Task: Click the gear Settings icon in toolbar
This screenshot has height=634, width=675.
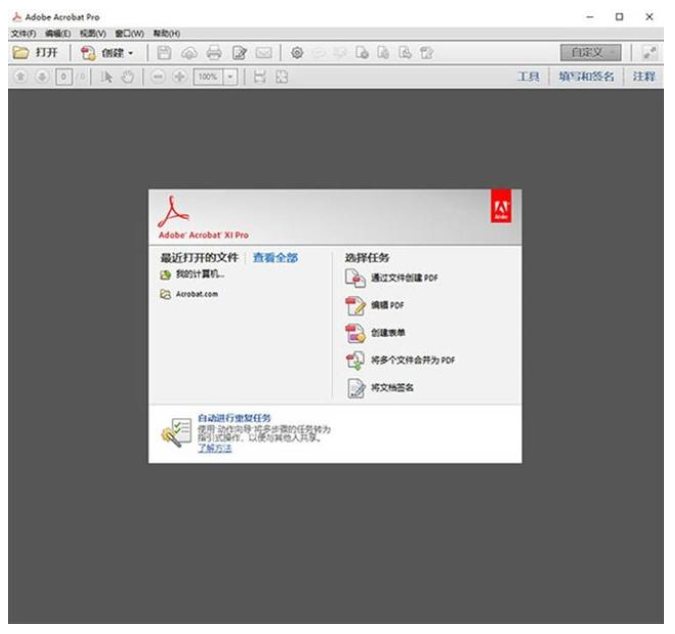Action: tap(297, 52)
